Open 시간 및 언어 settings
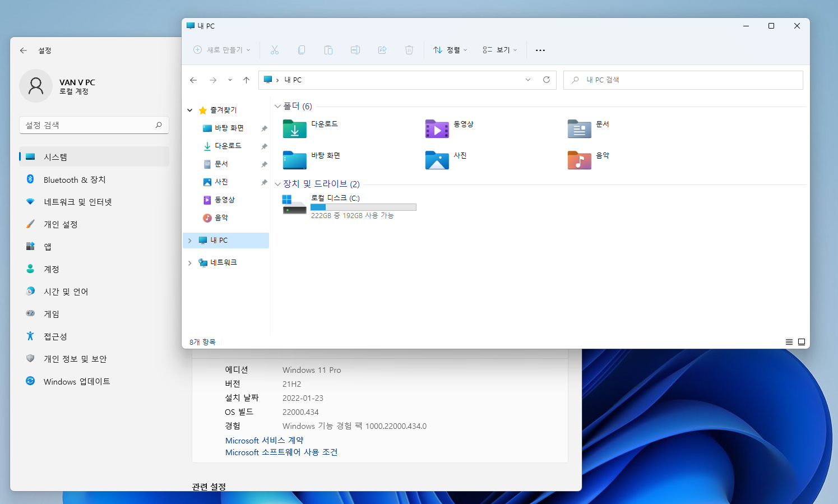838x504 pixels. pyautogui.click(x=94, y=292)
